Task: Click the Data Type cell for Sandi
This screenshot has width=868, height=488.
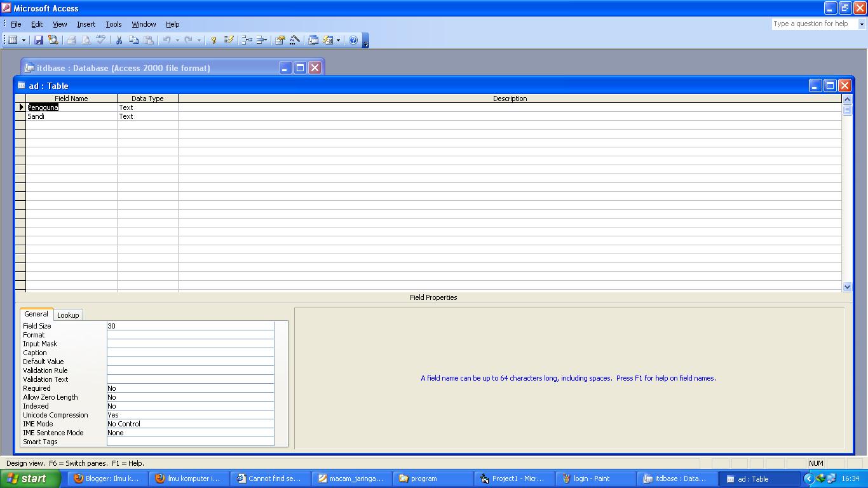Action: point(147,116)
